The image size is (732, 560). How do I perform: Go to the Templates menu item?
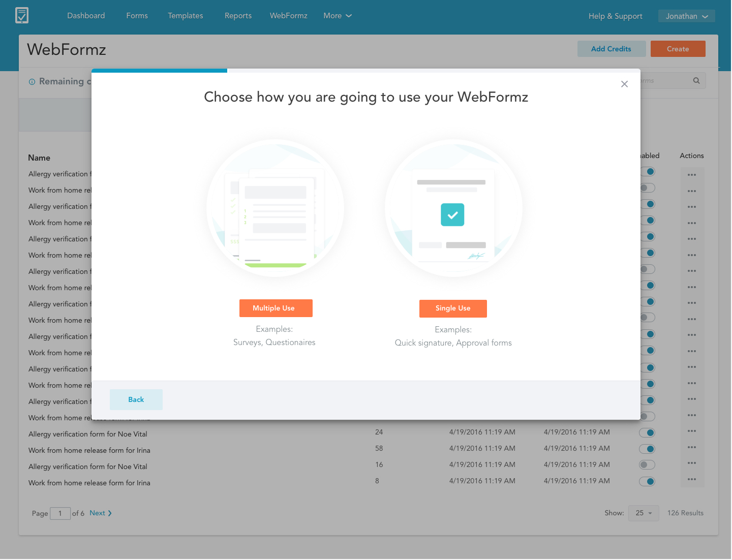[185, 16]
